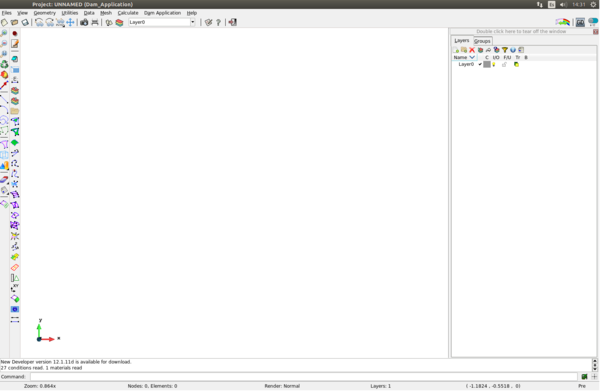Open the Utilities menu
600x391 pixels.
click(x=70, y=13)
